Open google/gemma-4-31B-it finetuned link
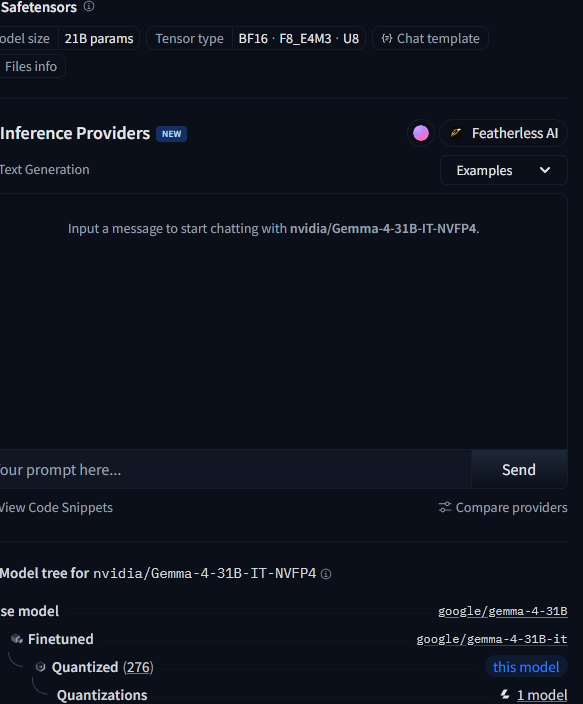Screen dimensions: 583x704 tap(492, 639)
